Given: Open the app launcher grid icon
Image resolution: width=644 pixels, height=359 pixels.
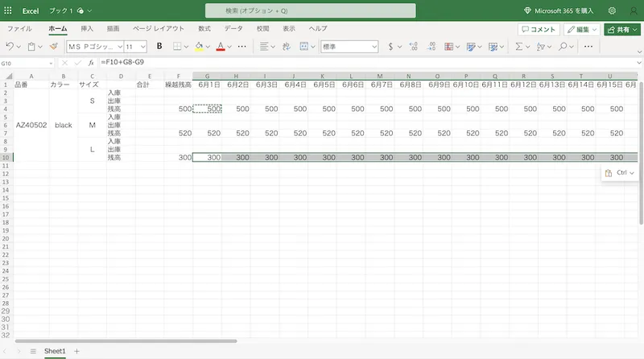Looking at the screenshot, I should pos(8,10).
